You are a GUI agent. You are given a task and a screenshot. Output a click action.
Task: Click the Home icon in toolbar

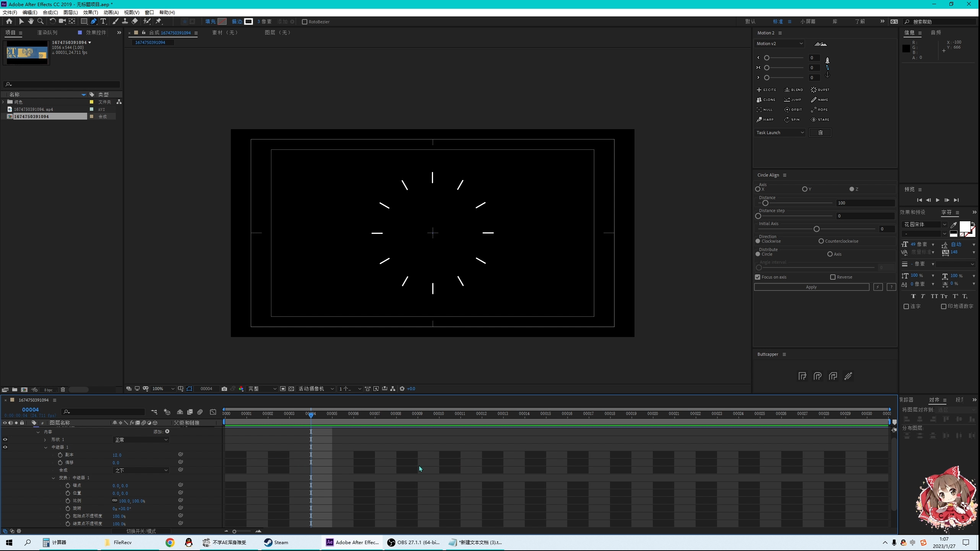coord(9,21)
